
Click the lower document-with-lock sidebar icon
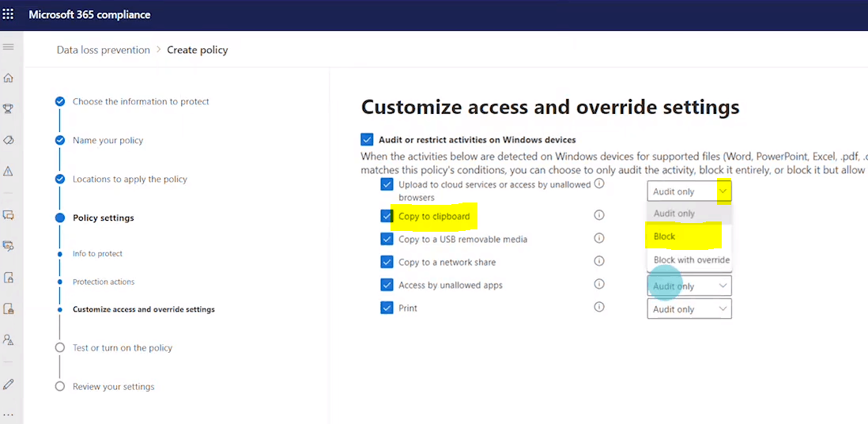click(x=8, y=309)
